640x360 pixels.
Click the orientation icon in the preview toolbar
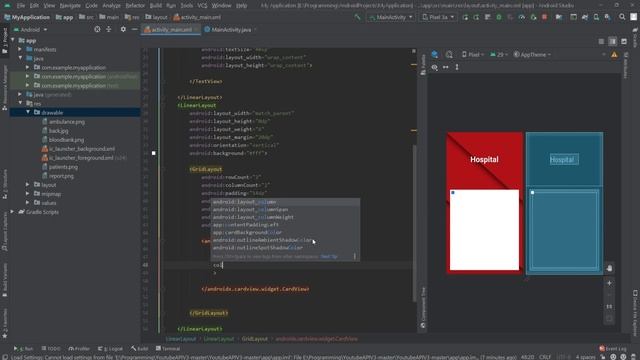pyautogui.click(x=449, y=55)
